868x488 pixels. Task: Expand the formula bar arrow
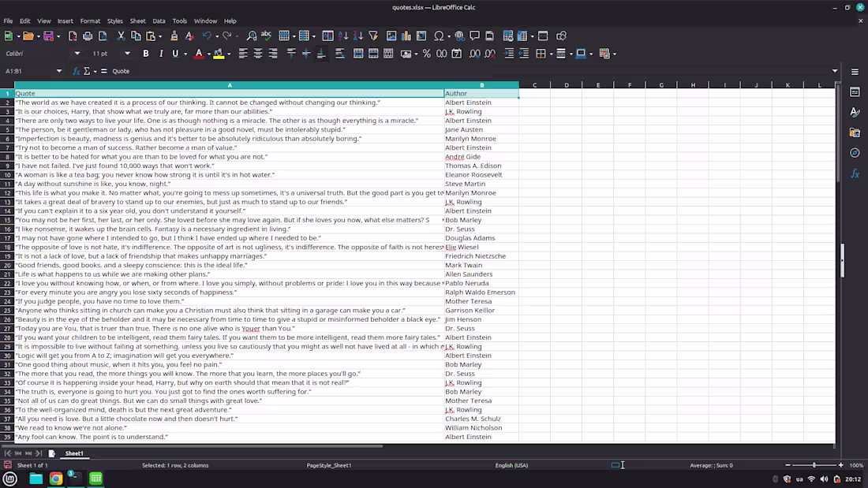835,71
